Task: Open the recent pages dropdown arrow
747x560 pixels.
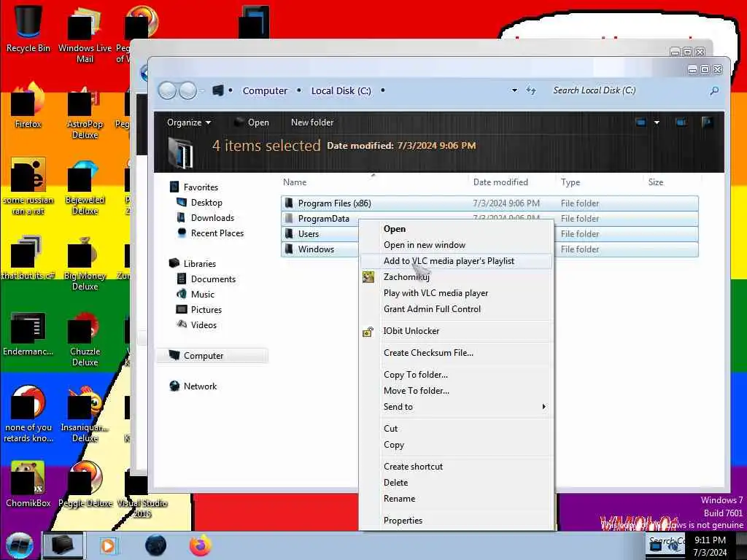Action: (202, 90)
